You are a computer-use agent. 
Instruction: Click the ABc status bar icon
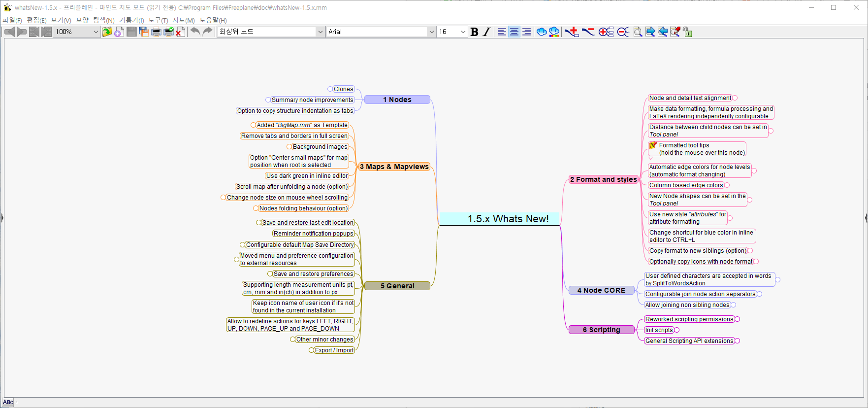click(8, 402)
